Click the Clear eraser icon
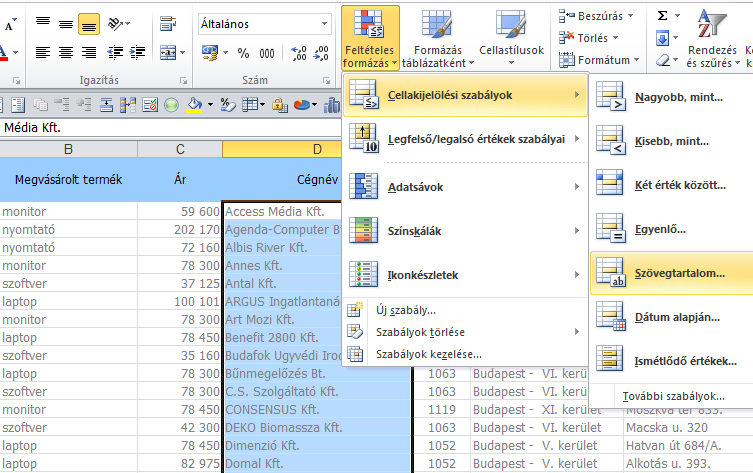This screenshot has height=473, width=753. pos(663,61)
